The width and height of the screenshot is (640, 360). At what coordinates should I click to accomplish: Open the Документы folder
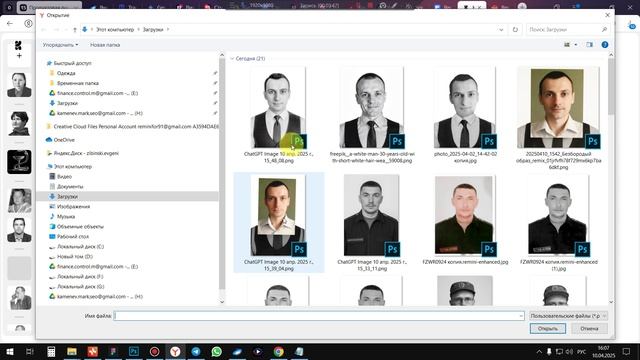coord(70,187)
